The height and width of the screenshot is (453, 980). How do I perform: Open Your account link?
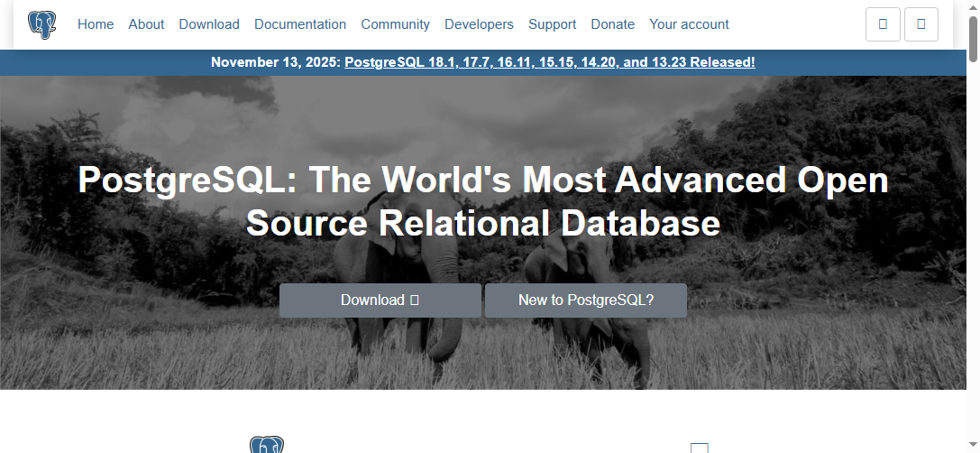tap(690, 24)
